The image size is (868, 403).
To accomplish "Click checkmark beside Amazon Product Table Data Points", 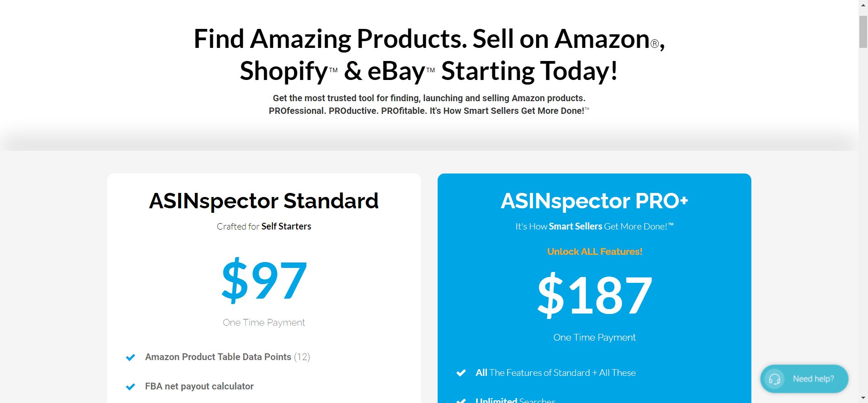I will coord(131,357).
